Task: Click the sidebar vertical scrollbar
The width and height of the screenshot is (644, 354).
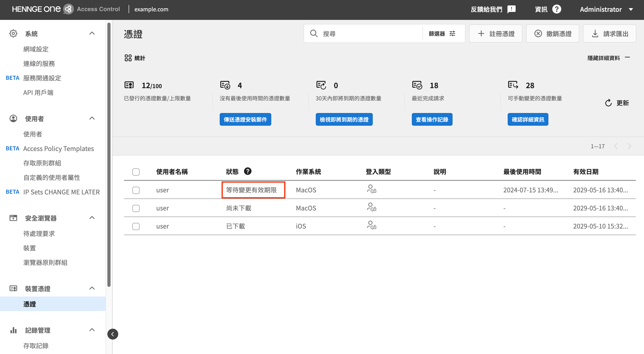Action: point(109,154)
